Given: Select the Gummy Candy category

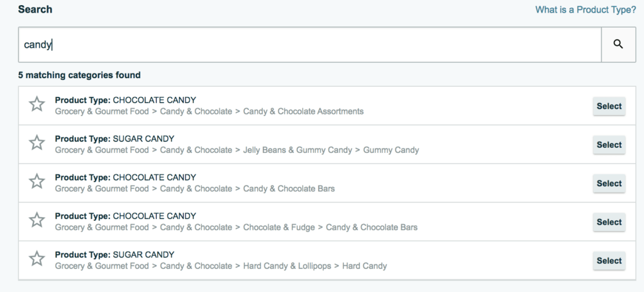Looking at the screenshot, I should pyautogui.click(x=609, y=145).
